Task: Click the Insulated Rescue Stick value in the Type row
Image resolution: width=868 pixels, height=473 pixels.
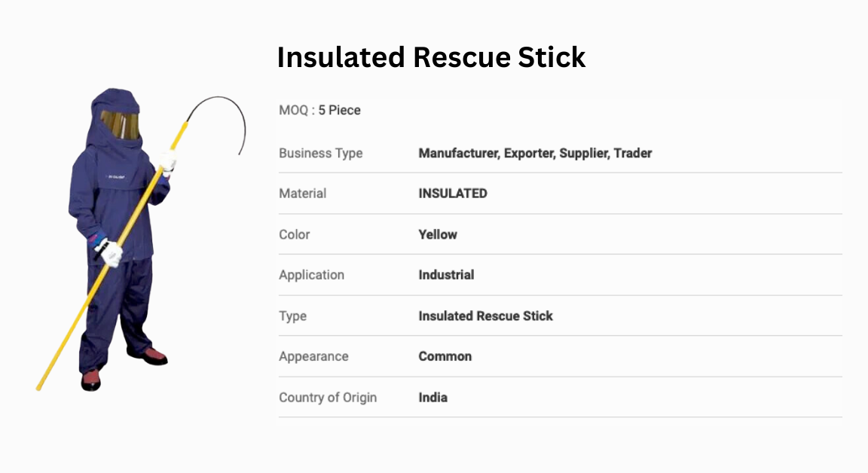Action: (x=485, y=316)
